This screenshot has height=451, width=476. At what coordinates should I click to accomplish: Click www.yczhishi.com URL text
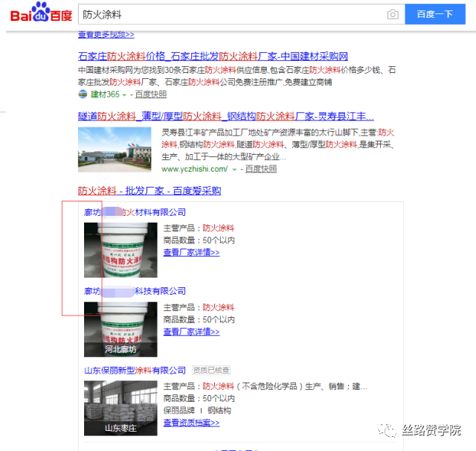point(194,169)
